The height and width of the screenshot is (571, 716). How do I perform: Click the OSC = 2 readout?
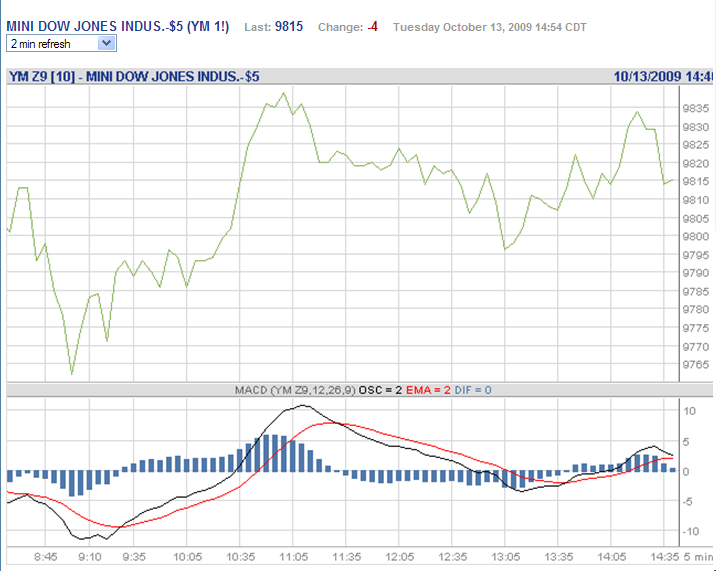point(381,390)
